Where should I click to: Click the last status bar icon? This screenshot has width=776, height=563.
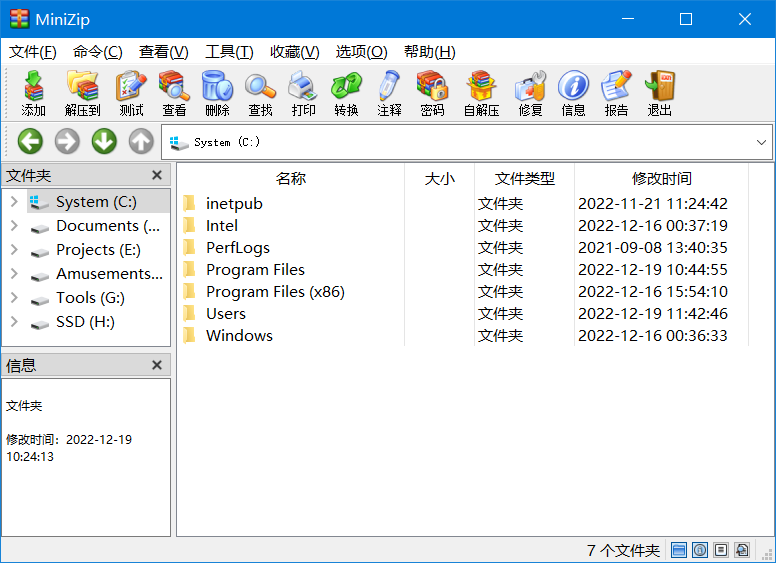click(x=742, y=550)
